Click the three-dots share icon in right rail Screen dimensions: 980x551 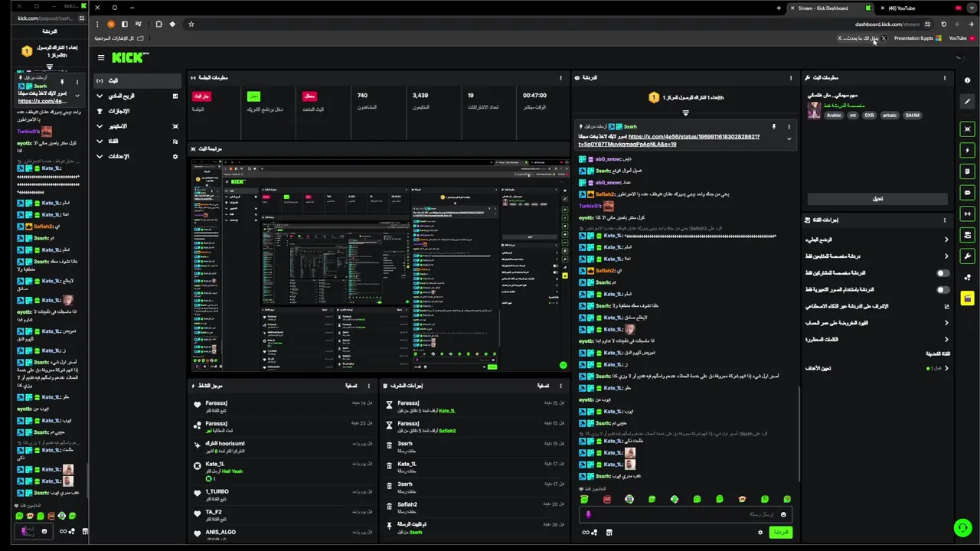968,277
